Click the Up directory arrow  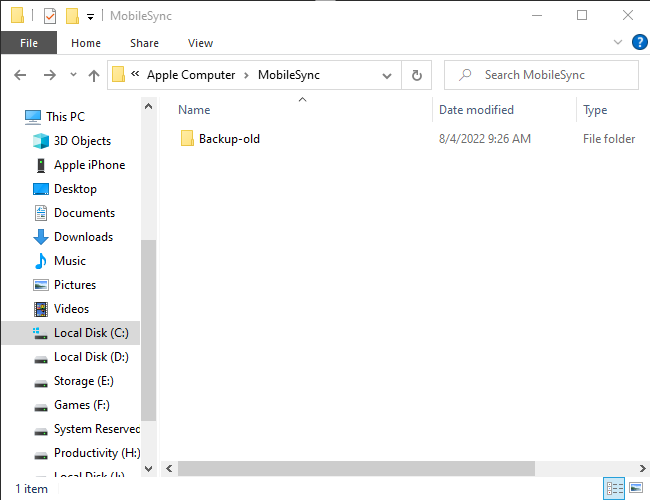pyautogui.click(x=94, y=75)
